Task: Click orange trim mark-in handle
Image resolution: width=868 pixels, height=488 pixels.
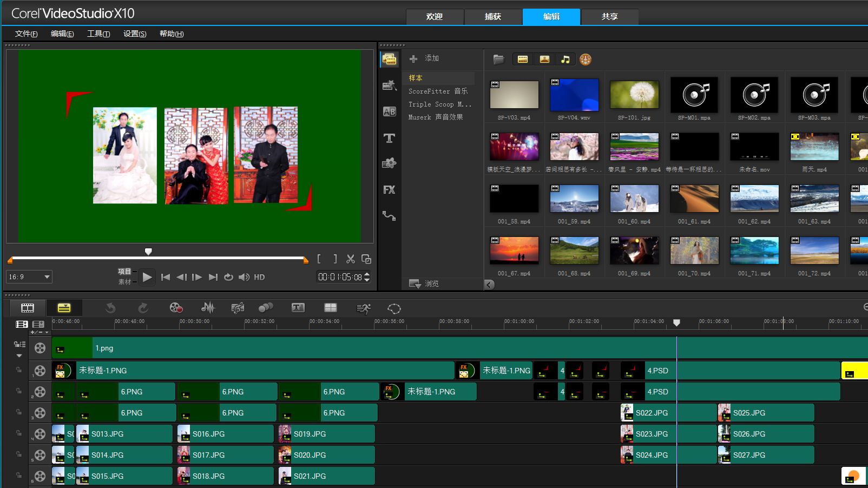Action: (x=10, y=260)
